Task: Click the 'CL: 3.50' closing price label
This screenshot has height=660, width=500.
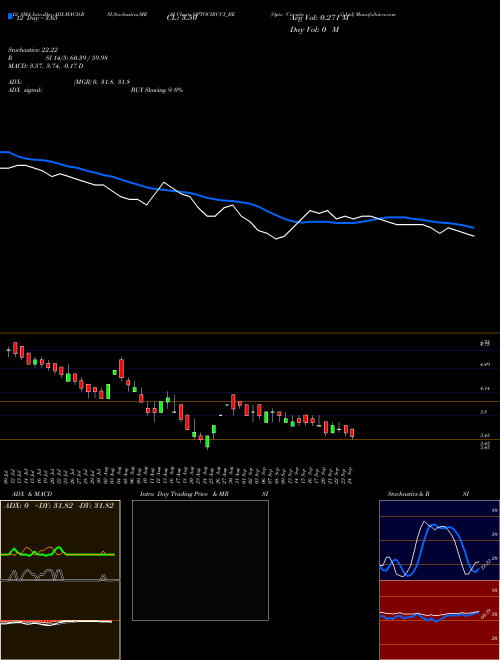Action: tap(182, 18)
